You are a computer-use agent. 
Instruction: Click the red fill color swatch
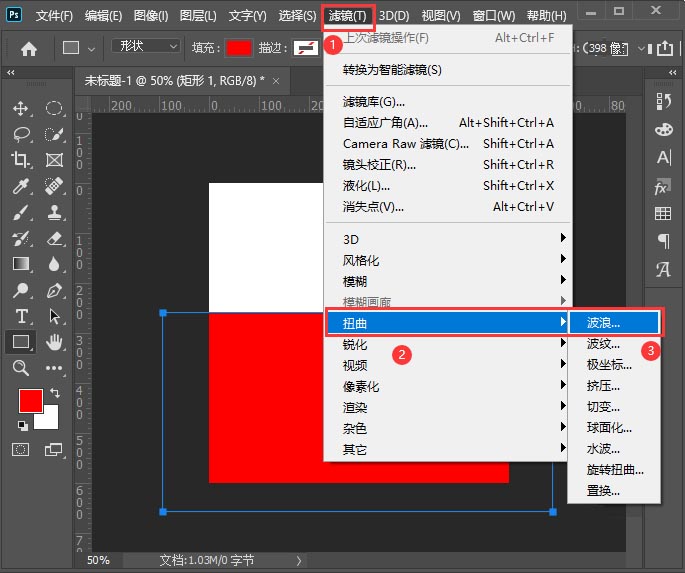(239, 48)
